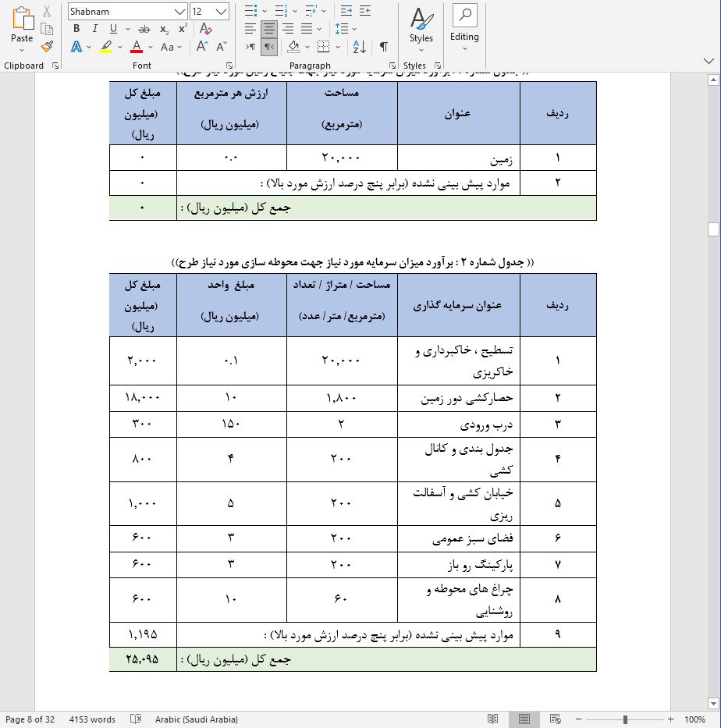Click Shading paint bucket icon
721x728 pixels.
coord(293,47)
